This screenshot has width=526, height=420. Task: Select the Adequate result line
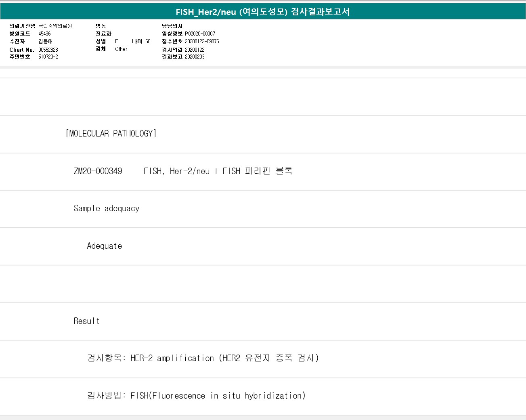263,246
